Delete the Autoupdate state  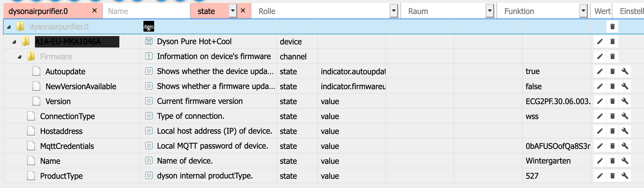(x=612, y=71)
